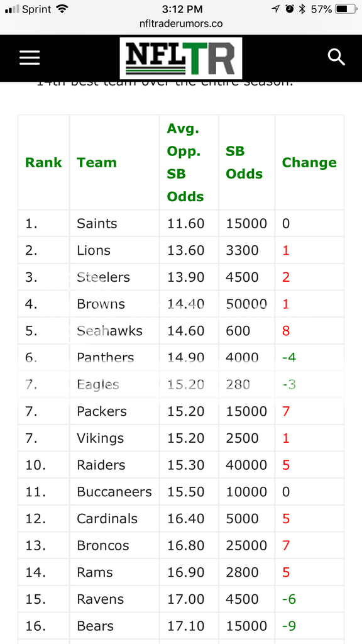Tap the Bluetooth status icon
Viewport: 362px width, 644px height.
point(302,9)
